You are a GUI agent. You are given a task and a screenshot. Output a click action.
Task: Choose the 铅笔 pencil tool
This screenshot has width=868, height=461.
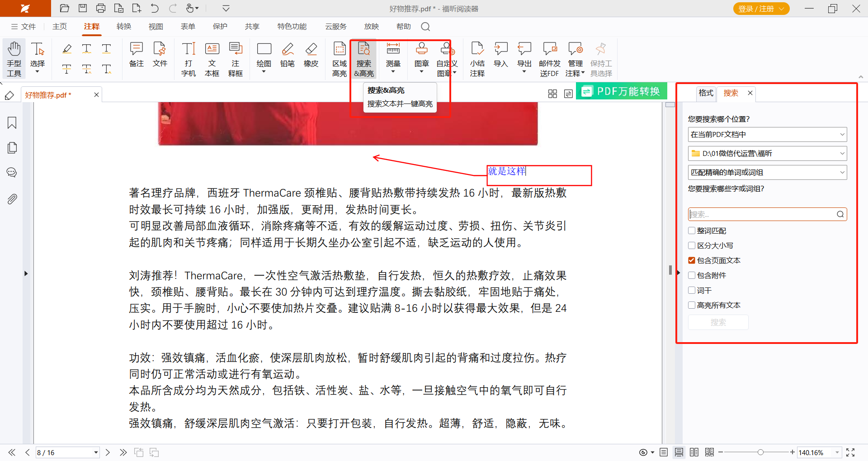coord(288,55)
